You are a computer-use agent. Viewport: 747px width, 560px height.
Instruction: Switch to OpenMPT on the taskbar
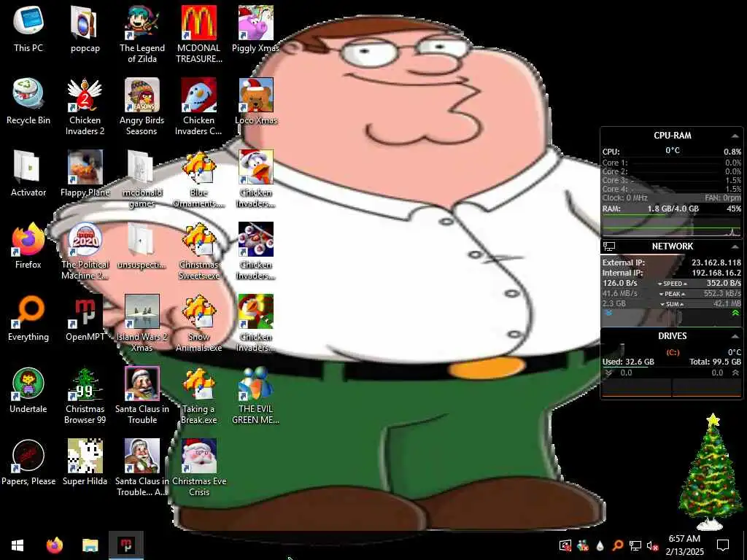(x=126, y=545)
